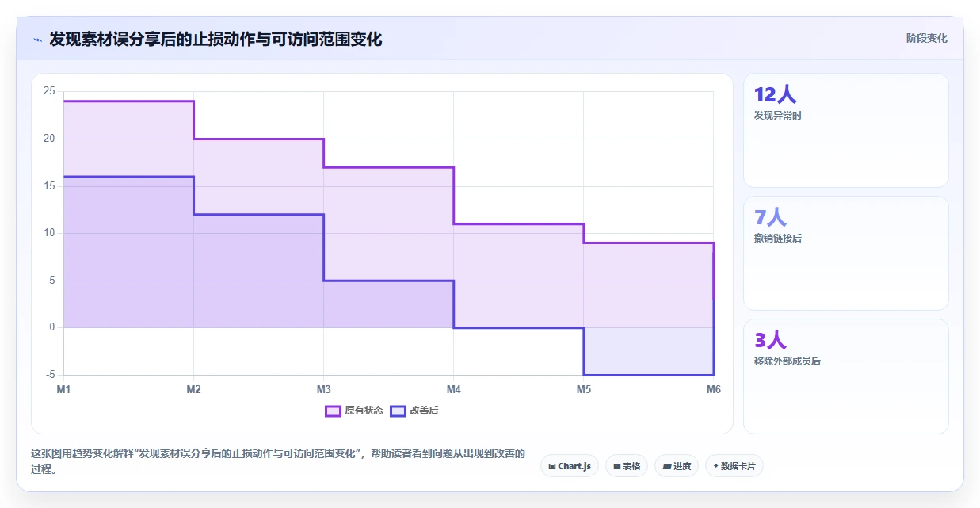Click the 10 y-axis tick label
This screenshot has width=980, height=508.
coord(49,233)
